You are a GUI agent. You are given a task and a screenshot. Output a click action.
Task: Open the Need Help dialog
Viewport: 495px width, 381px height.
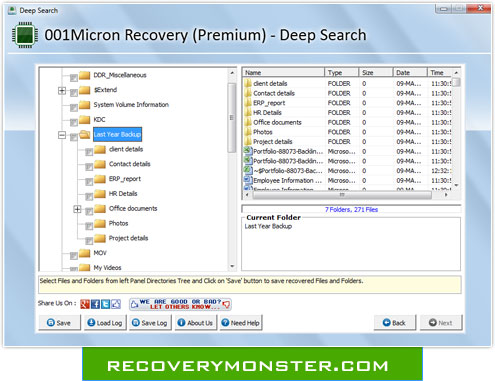[x=241, y=323]
